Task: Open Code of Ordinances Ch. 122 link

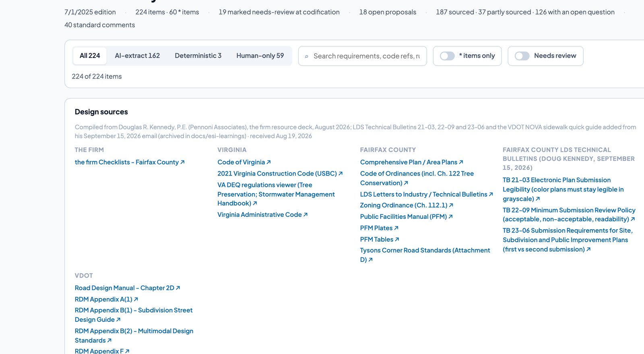Action: (x=417, y=178)
